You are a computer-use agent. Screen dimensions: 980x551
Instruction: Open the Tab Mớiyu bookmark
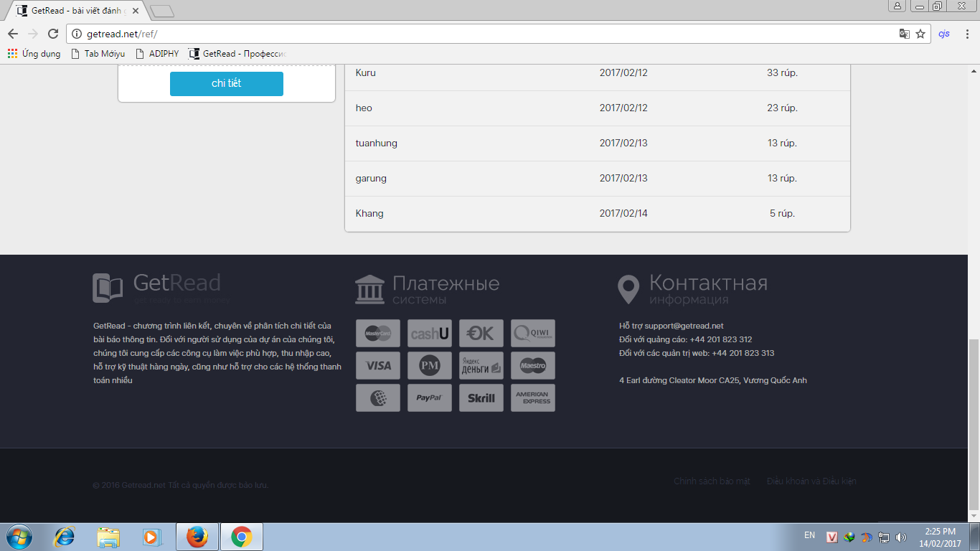pos(98,54)
